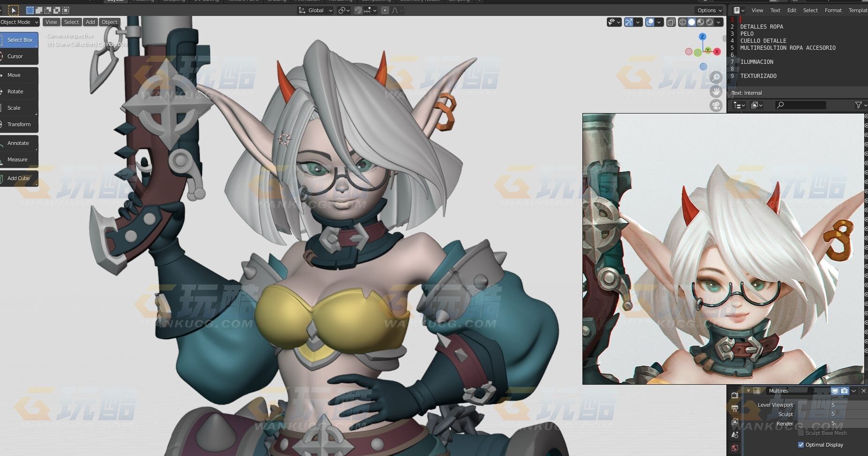Activate the Annotate tool
Screen dimensions: 868x456
(x=19, y=143)
